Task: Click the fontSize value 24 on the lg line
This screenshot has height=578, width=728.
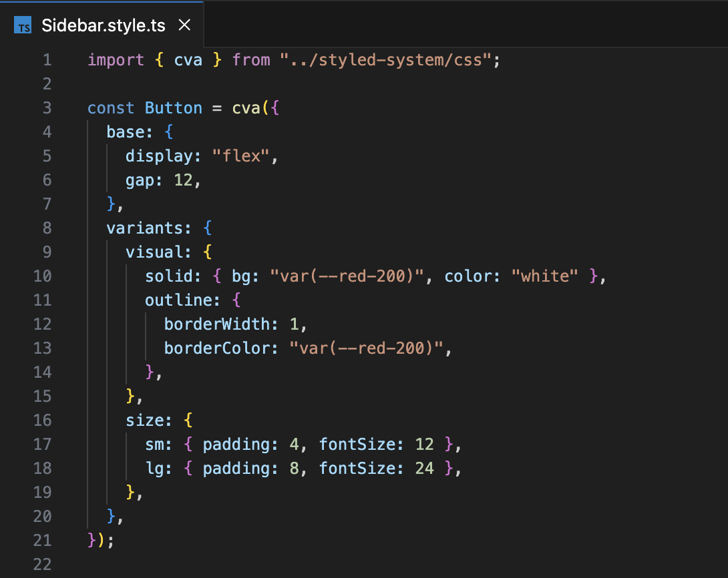Action: [424, 469]
